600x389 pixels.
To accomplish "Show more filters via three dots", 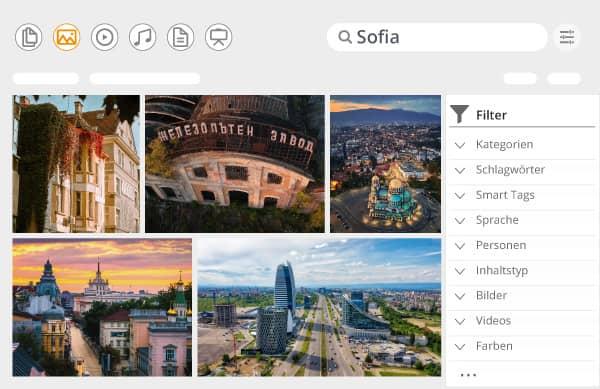I will point(468,375).
